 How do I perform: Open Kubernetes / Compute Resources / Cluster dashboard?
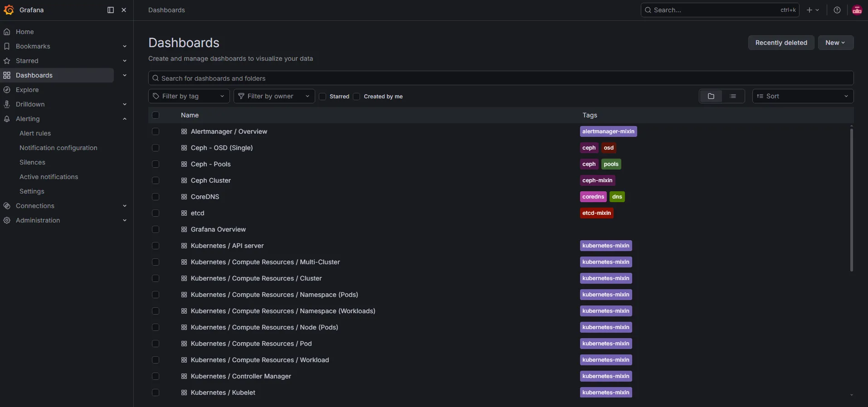tap(256, 278)
